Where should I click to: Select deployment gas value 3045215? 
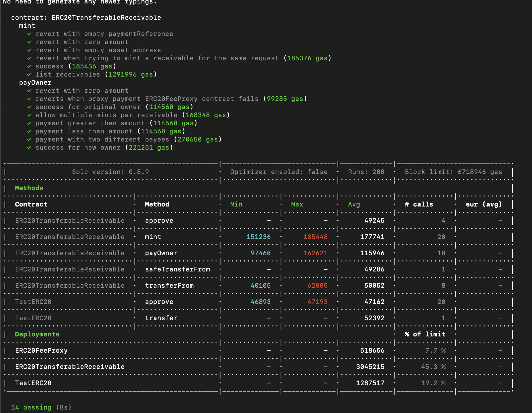370,367
